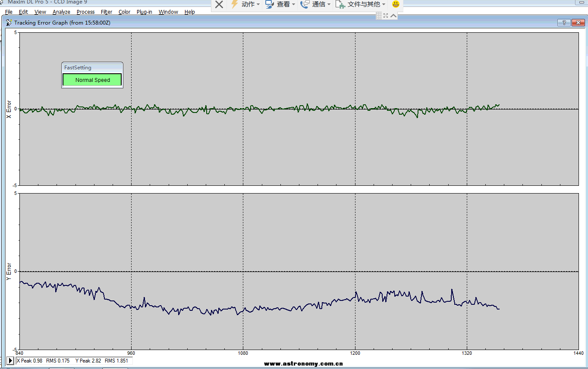This screenshot has width=588, height=369.
Task: Open the Process menu
Action: coord(85,12)
